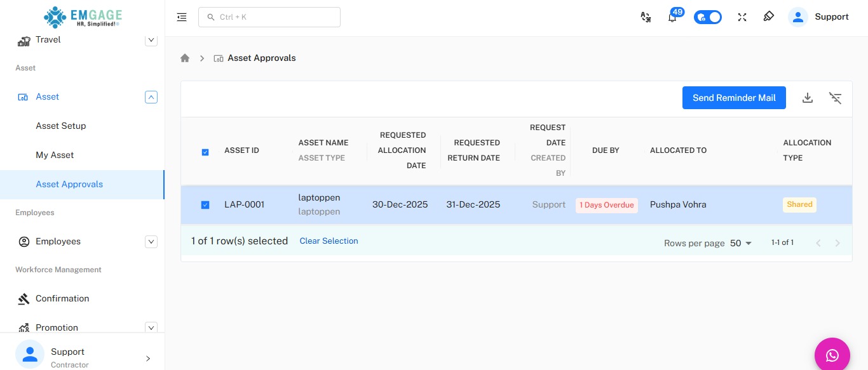Toggle the select-all header checkbox
This screenshot has height=370, width=868.
point(205,152)
